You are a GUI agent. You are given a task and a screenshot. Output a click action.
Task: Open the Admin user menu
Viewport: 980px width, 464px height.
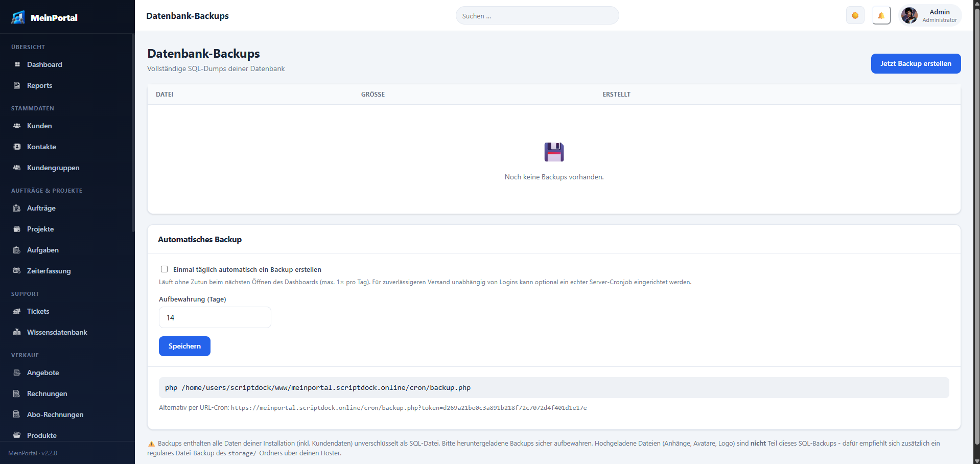pyautogui.click(x=930, y=15)
